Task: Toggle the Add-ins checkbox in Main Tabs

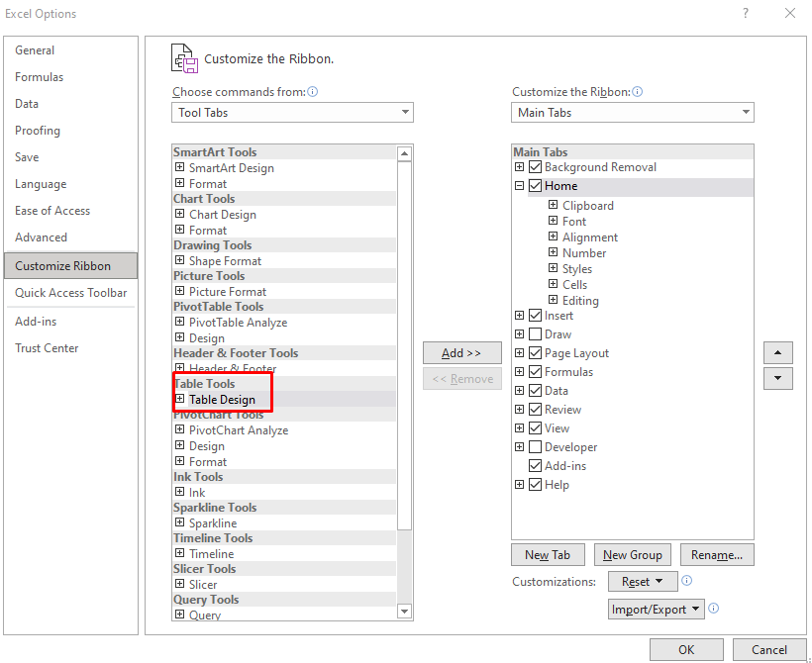Action: pos(535,466)
